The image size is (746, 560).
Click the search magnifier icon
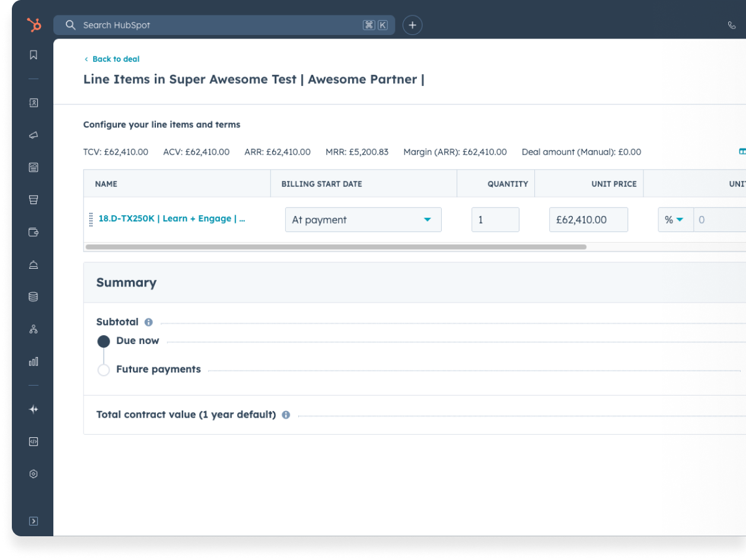[x=71, y=25]
